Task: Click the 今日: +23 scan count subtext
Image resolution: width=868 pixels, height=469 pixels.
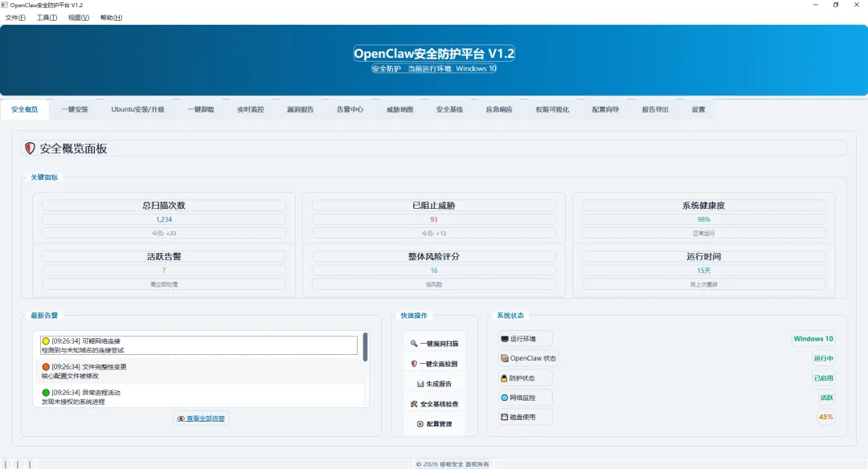Action: point(164,234)
